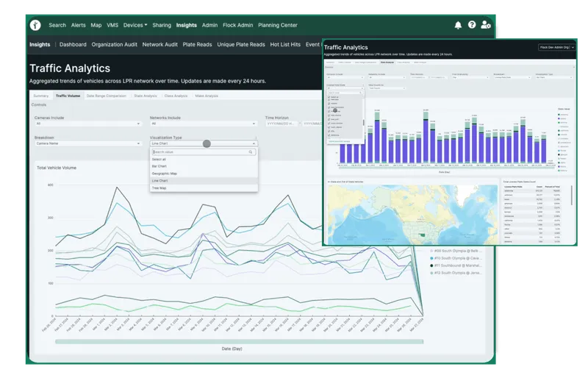Open VMS in top navigation
The image size is (588, 378).
(x=112, y=25)
